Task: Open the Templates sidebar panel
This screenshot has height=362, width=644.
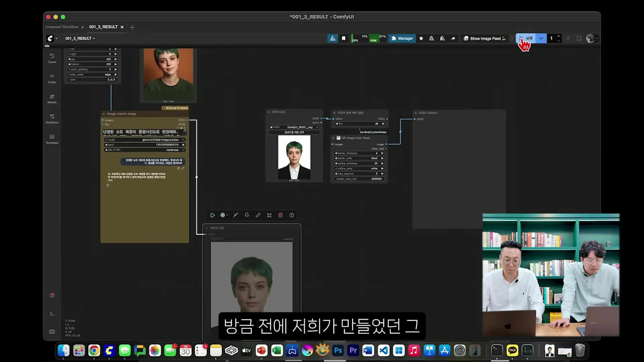Action: [x=52, y=139]
